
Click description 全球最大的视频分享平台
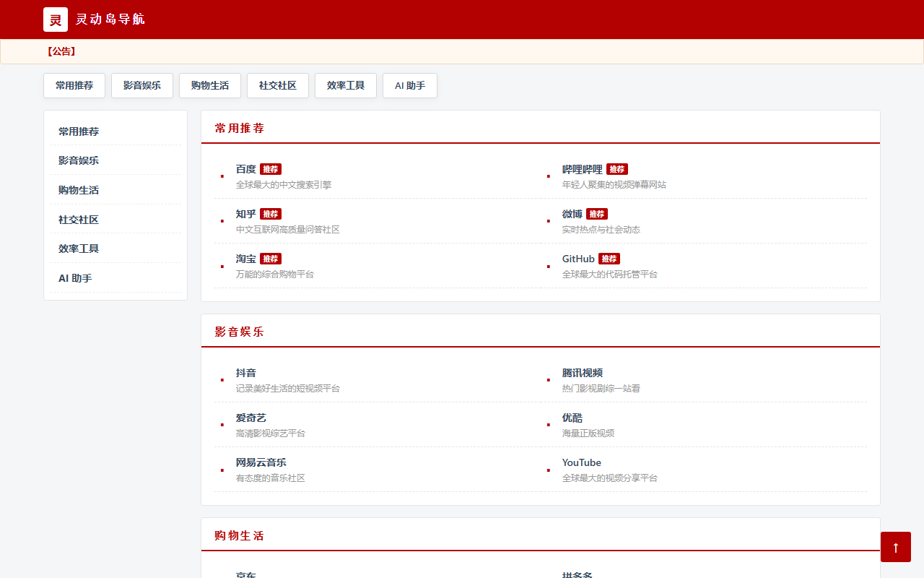tap(610, 478)
